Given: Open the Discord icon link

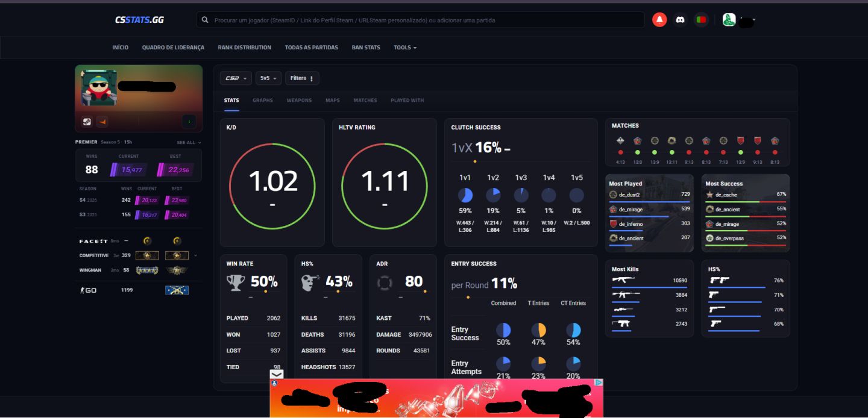Looking at the screenshot, I should (x=680, y=20).
